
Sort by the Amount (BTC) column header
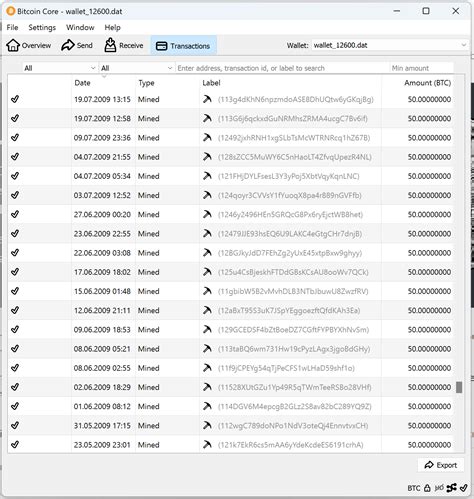point(428,83)
